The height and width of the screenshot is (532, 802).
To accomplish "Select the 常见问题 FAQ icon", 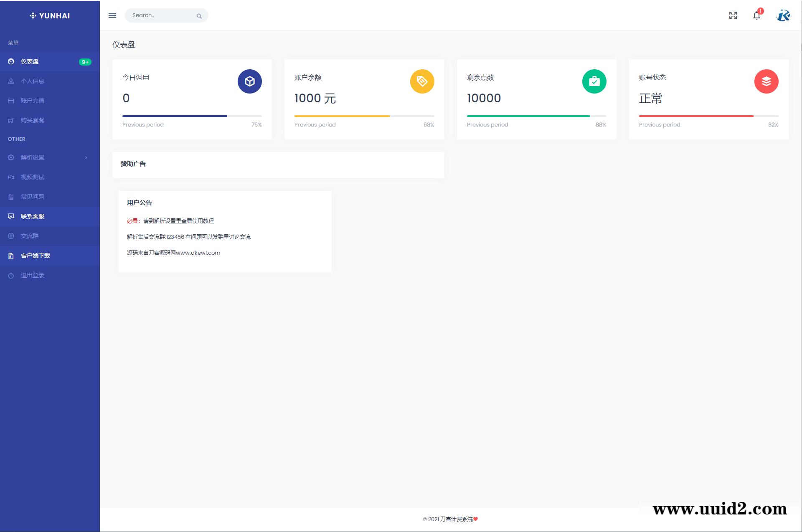I will pyautogui.click(x=11, y=196).
